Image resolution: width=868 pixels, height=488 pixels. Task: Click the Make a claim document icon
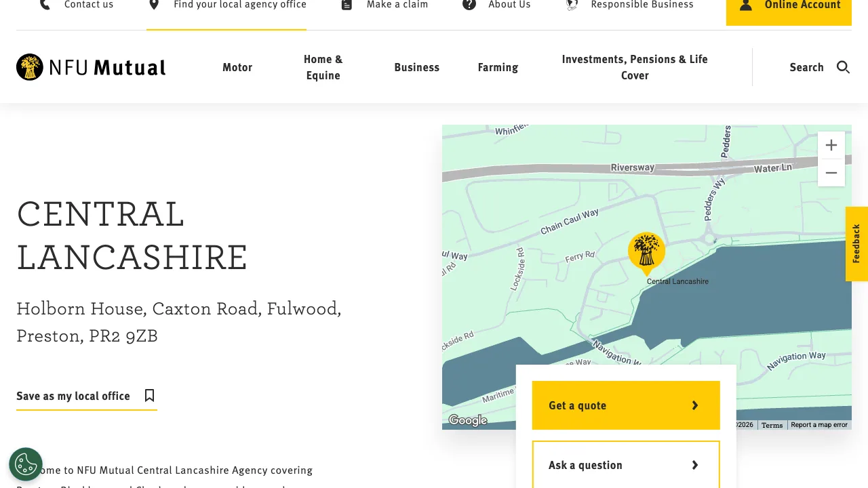[x=346, y=4]
